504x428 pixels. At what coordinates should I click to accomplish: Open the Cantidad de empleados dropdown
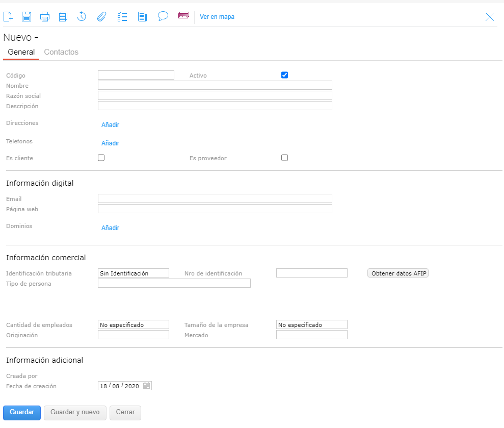[x=133, y=324]
